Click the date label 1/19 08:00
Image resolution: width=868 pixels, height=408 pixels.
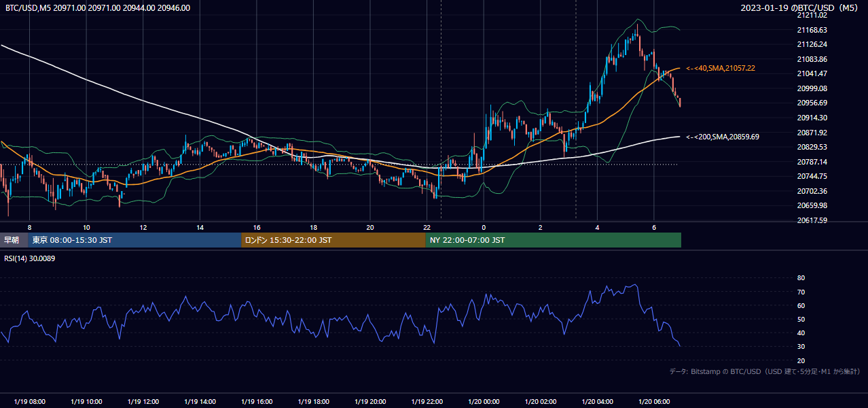point(29,401)
